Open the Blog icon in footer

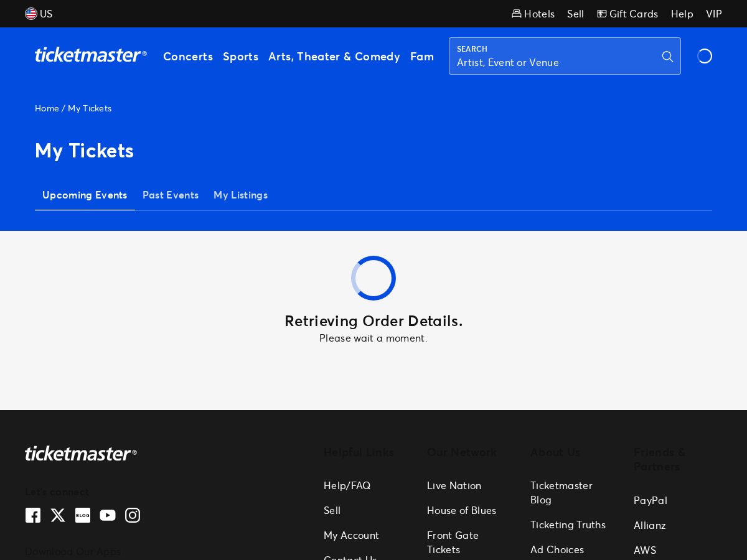(83, 515)
